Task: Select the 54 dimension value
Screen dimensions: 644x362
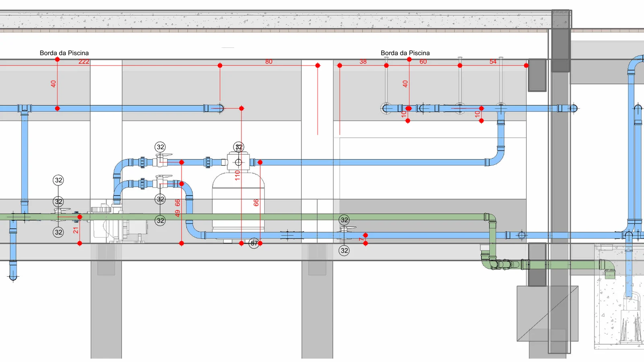Action: [493, 62]
